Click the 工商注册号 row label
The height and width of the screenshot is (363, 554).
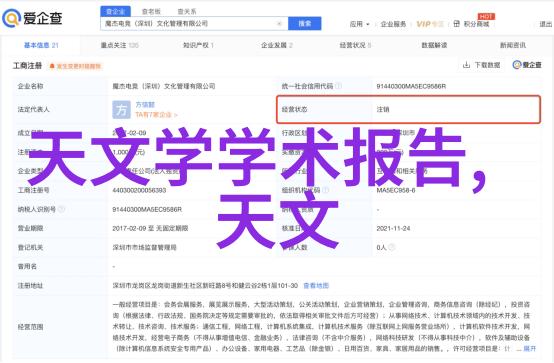(x=33, y=190)
